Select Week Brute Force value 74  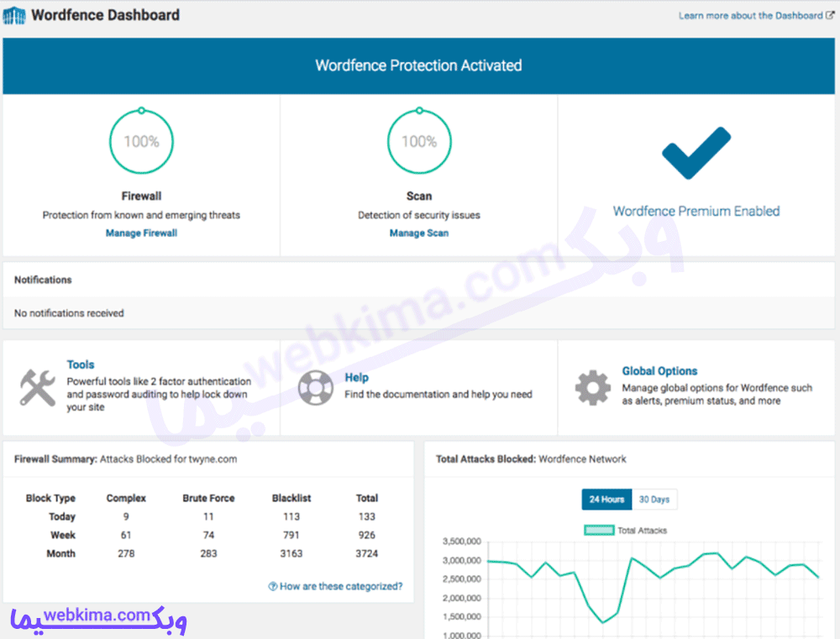208,535
